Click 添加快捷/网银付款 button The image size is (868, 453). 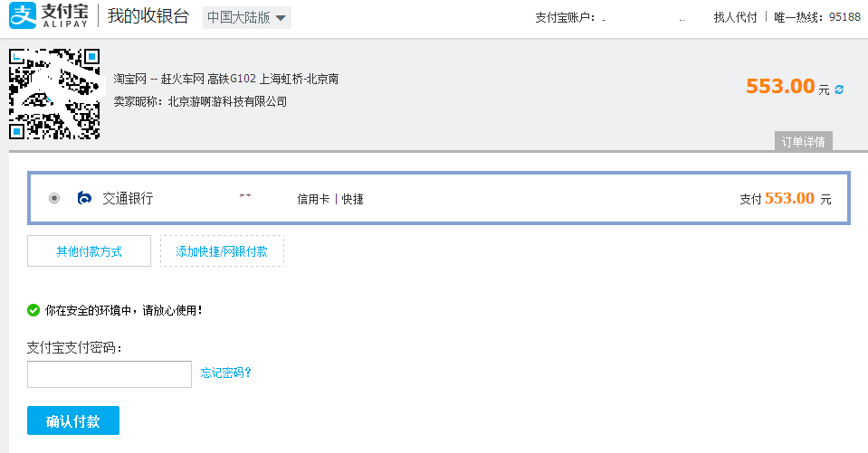pyautogui.click(x=222, y=251)
